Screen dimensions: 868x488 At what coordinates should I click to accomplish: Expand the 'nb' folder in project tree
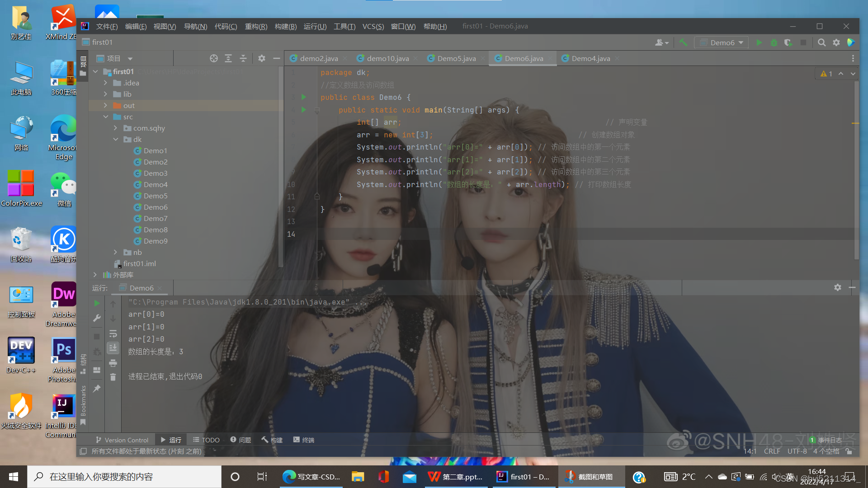coord(116,252)
